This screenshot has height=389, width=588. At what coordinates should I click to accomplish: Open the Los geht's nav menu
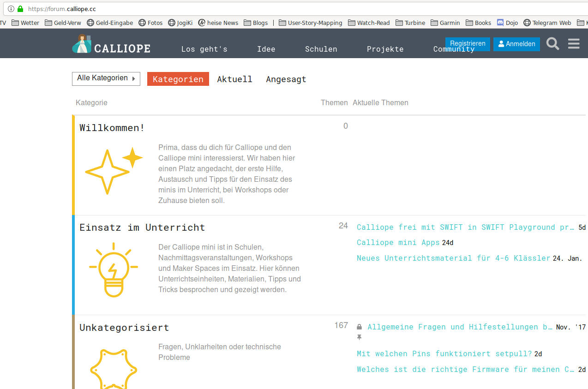pyautogui.click(x=204, y=49)
